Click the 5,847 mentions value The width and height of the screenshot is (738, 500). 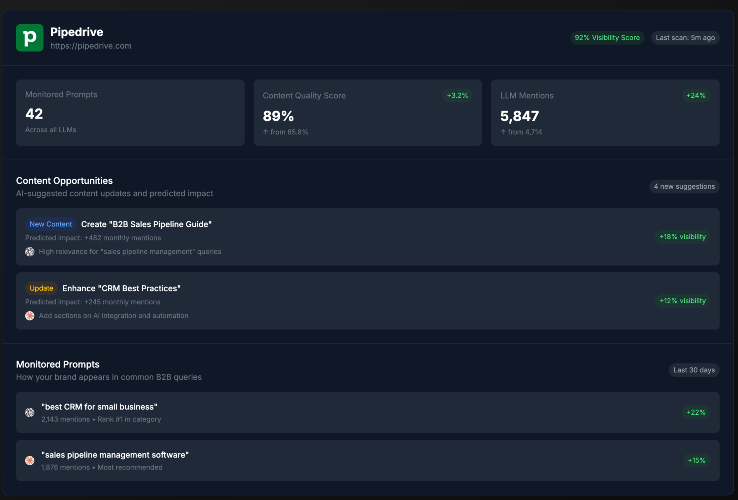(x=520, y=116)
